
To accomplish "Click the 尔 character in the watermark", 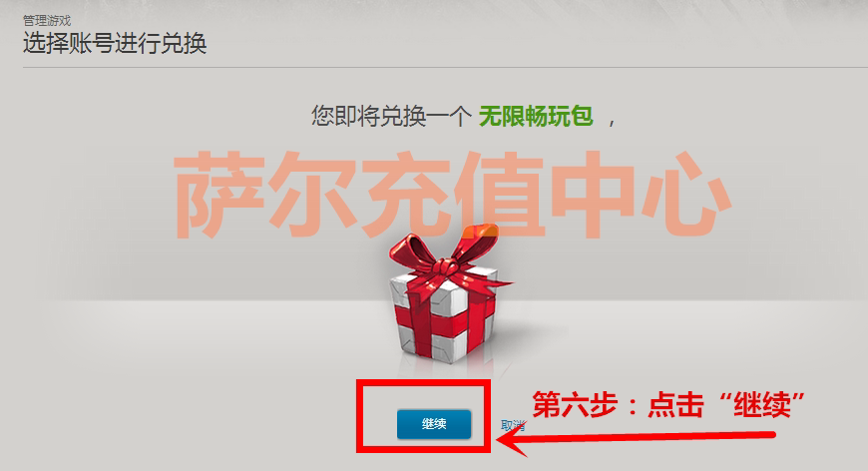I will pos(313,194).
